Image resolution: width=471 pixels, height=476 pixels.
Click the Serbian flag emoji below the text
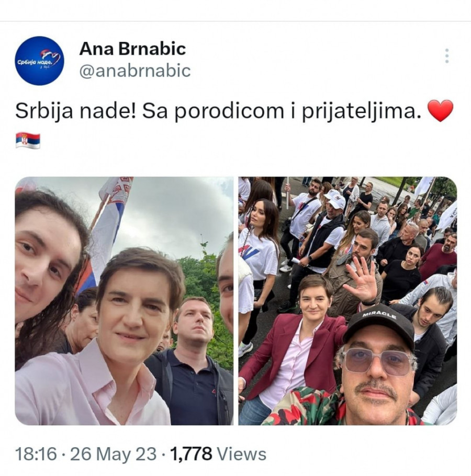(x=28, y=140)
